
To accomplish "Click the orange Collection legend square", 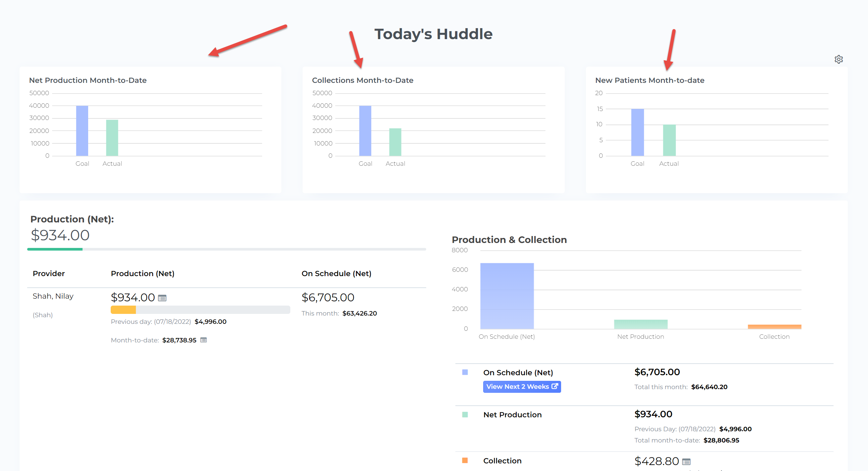I will [x=465, y=460].
